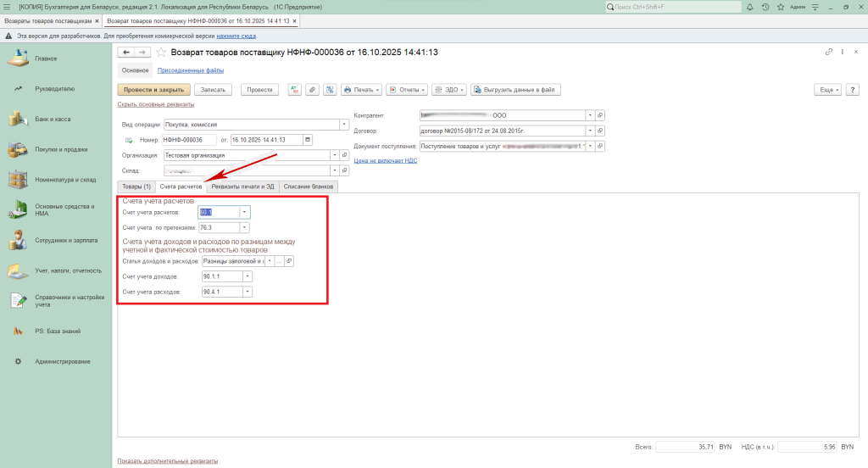868x468 pixels.
Task: Expand the Счет учета доходов dropdown
Action: point(248,276)
